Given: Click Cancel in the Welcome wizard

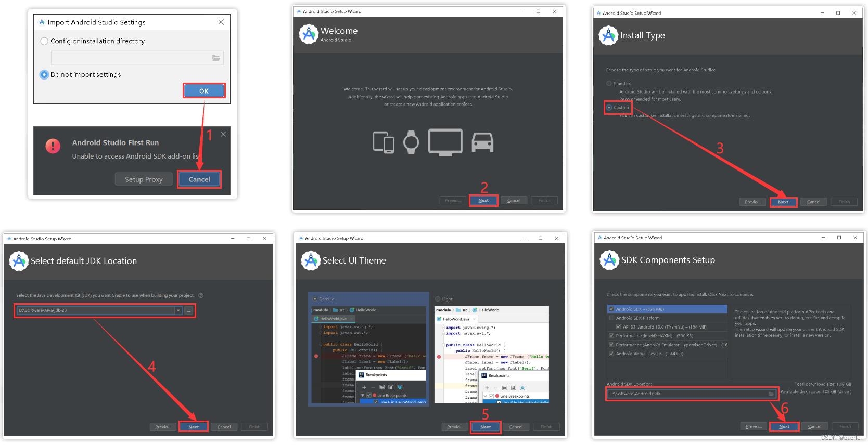Looking at the screenshot, I should (x=514, y=201).
